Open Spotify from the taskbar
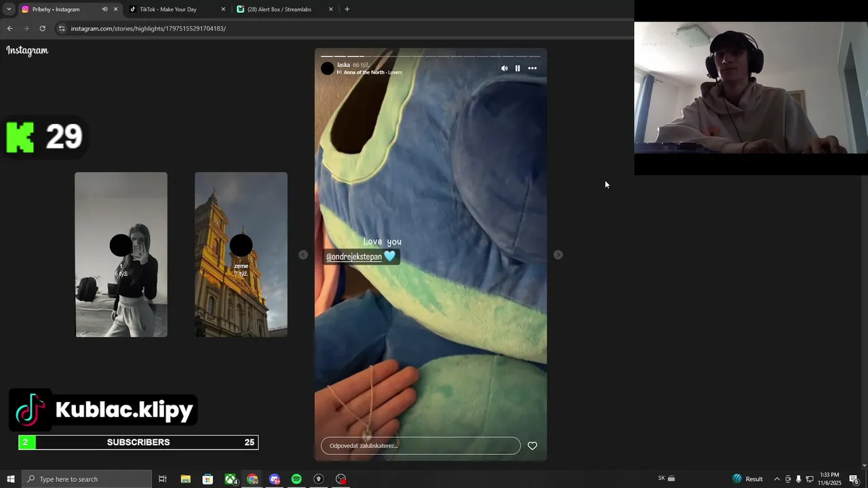This screenshot has width=868, height=488. click(296, 479)
